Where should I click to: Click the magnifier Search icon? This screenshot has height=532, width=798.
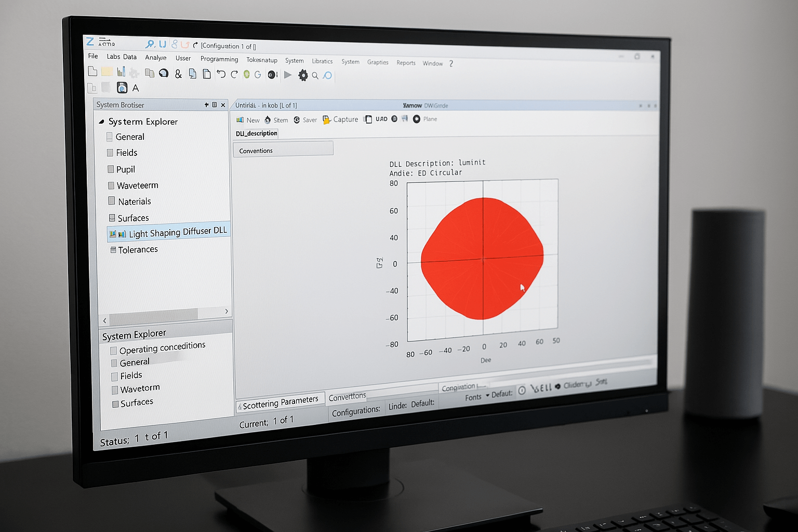(x=315, y=75)
